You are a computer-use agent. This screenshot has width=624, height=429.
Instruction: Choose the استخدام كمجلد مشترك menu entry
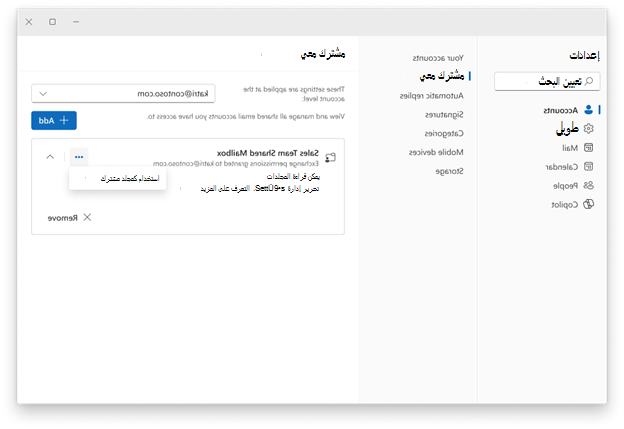tap(118, 178)
